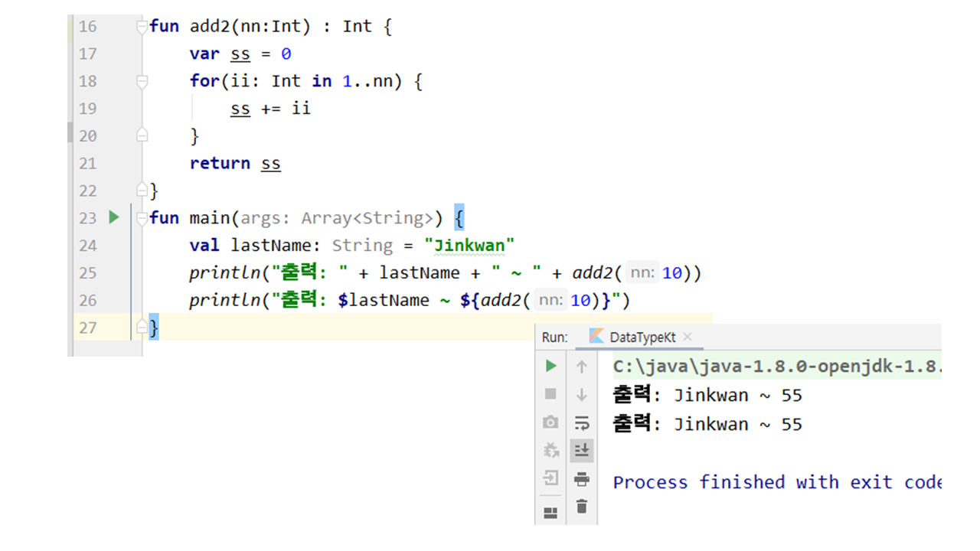Close the DataTypeKt run tab
This screenshot has width=980, height=551.
pos(687,337)
